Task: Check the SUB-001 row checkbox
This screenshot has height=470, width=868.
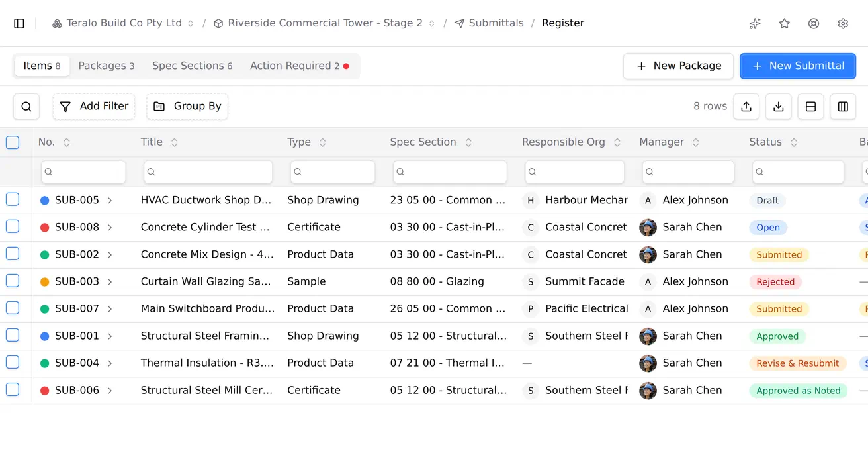Action: pos(13,335)
